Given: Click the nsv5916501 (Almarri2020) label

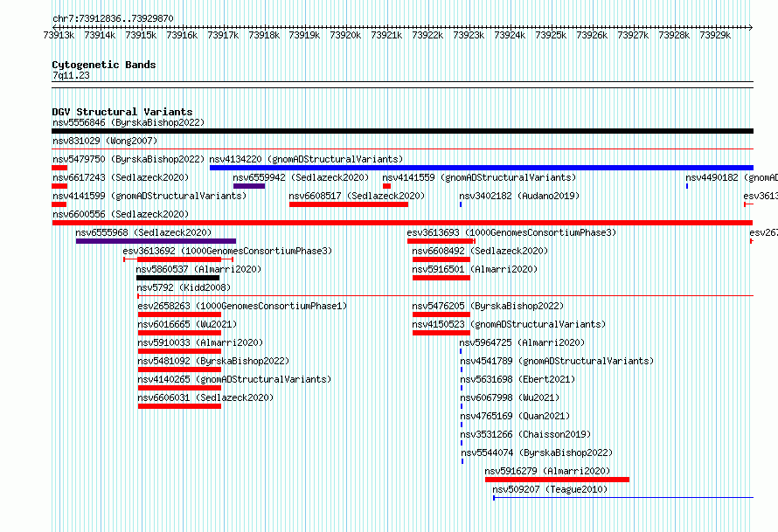Looking at the screenshot, I should tap(475, 269).
